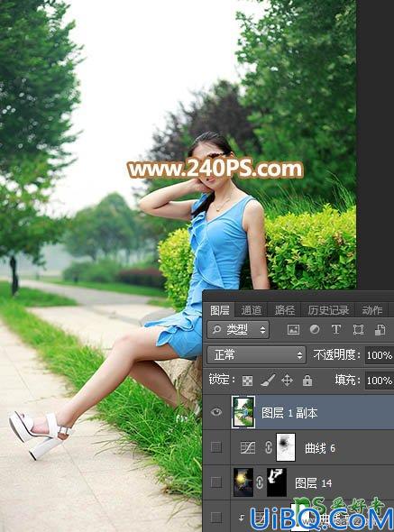Open the 类型 layer filter dropdown
394x532 pixels.
click(x=238, y=329)
